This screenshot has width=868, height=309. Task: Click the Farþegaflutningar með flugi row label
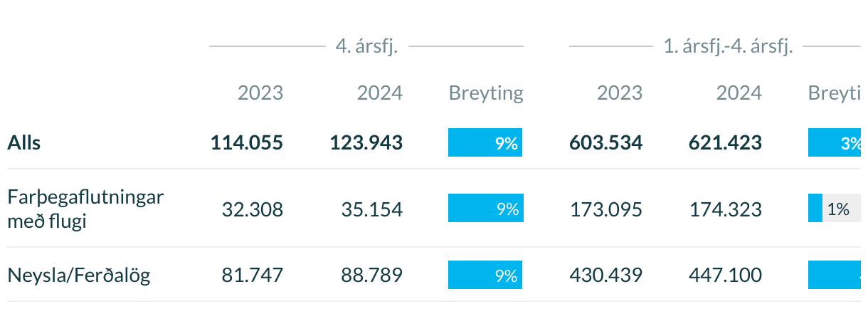pyautogui.click(x=85, y=209)
